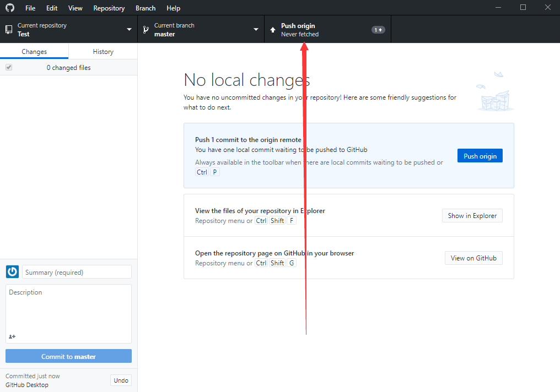Click the repository book icon
560x392 pixels.
point(9,30)
